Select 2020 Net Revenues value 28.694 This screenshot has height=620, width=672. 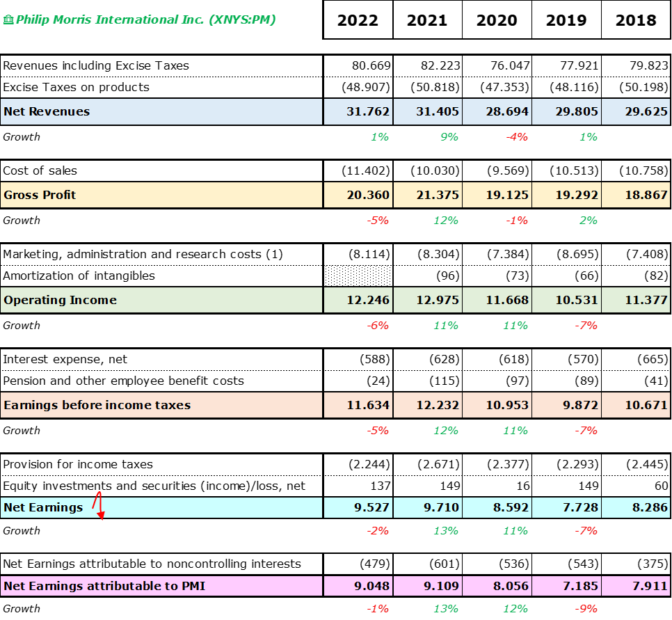[x=507, y=111]
